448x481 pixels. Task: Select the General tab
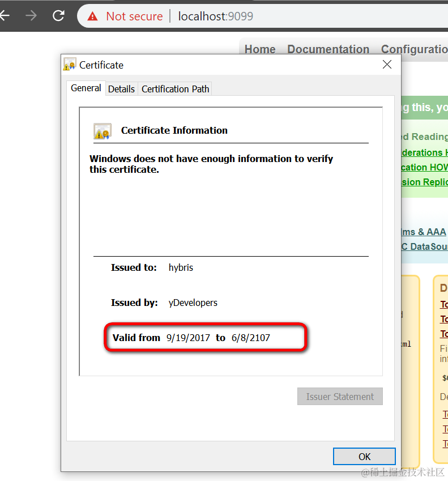coord(86,88)
